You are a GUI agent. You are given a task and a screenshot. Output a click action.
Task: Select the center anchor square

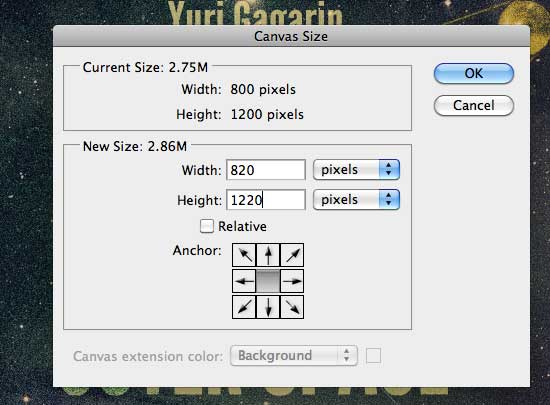click(x=268, y=281)
